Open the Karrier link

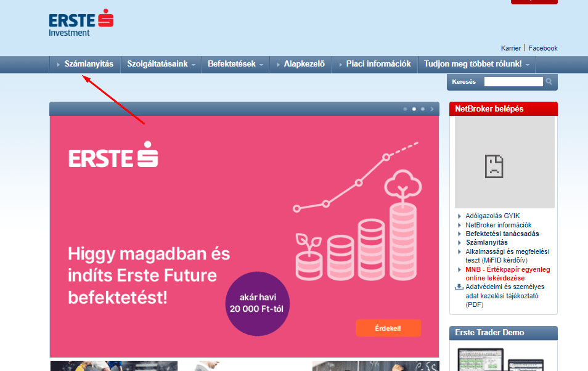511,48
